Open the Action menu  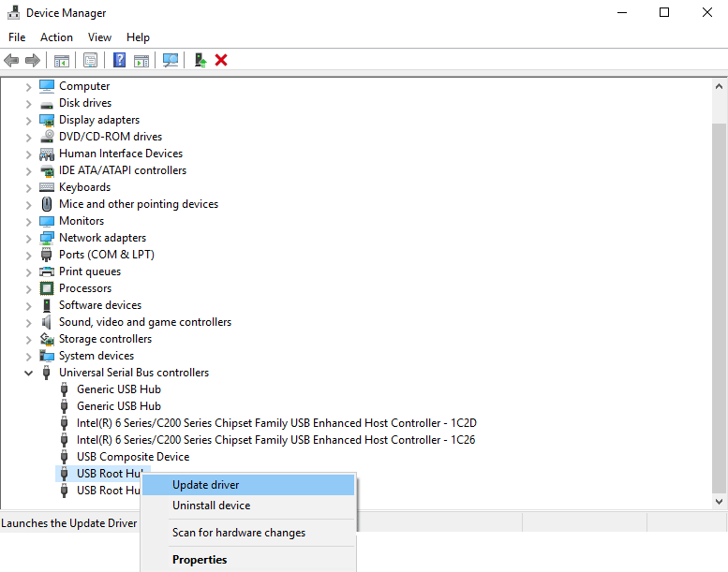click(x=56, y=37)
